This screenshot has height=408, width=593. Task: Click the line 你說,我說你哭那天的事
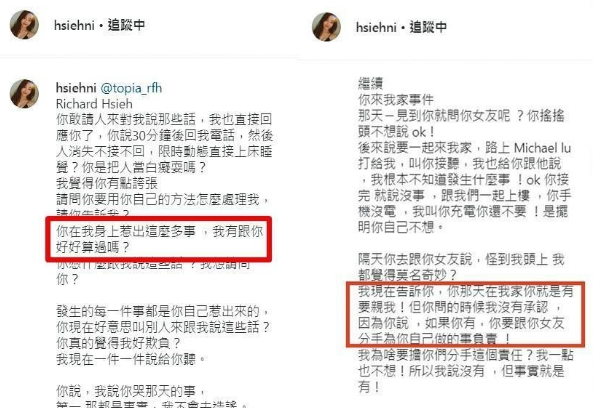click(131, 391)
